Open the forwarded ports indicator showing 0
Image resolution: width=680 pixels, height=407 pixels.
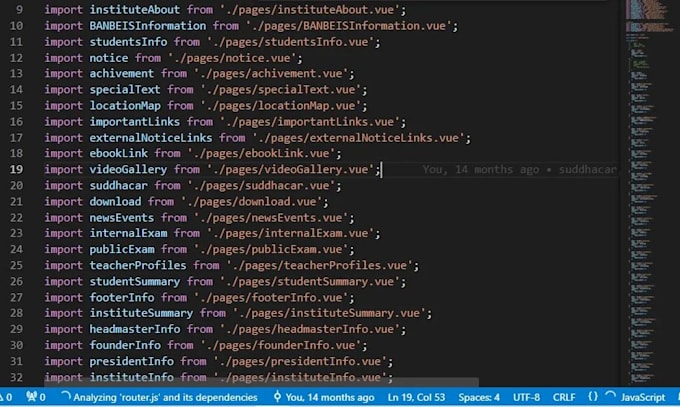pyautogui.click(x=36, y=397)
